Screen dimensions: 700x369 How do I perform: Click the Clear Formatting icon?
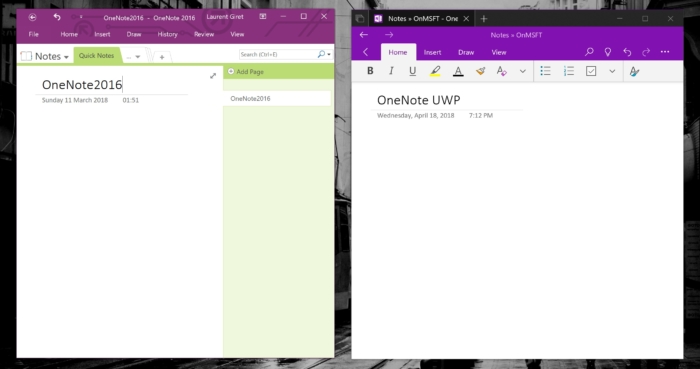502,71
